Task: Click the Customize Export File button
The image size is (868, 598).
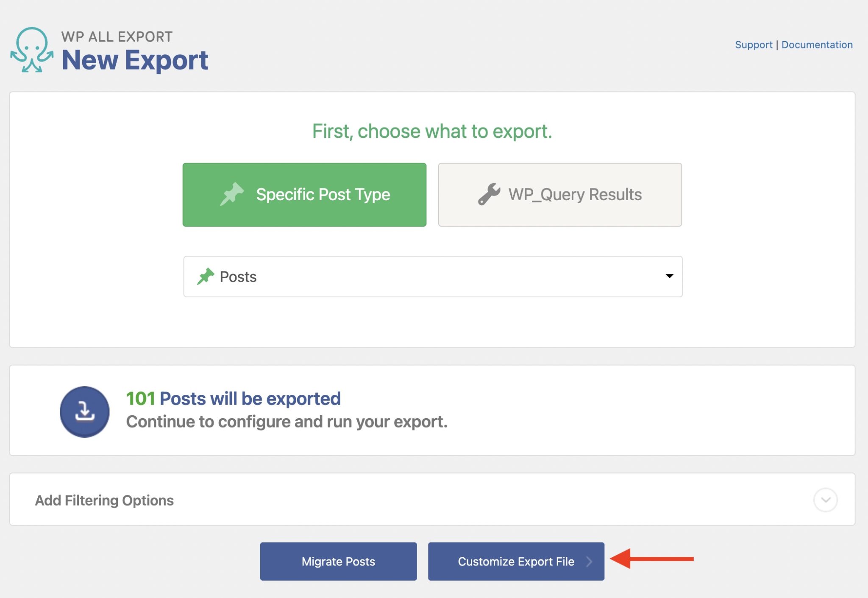Action: [515, 561]
